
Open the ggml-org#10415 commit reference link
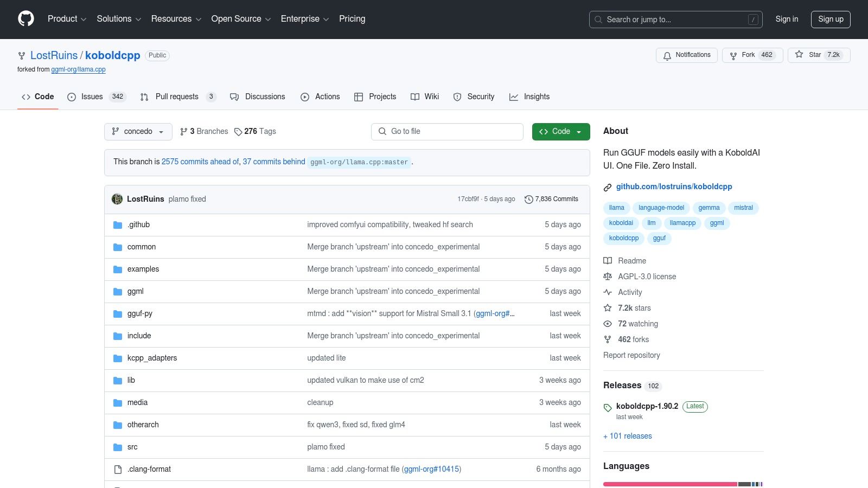tap(431, 470)
